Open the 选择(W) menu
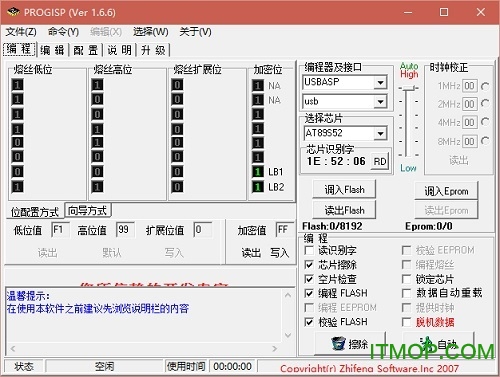 151,32
